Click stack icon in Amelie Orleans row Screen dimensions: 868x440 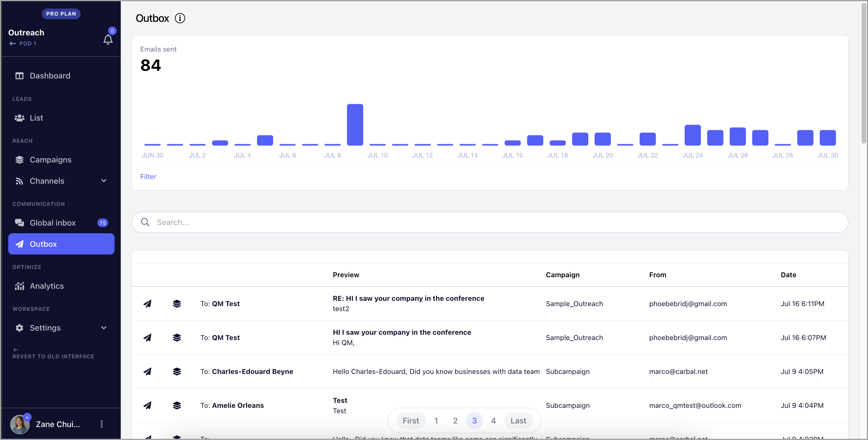point(177,406)
